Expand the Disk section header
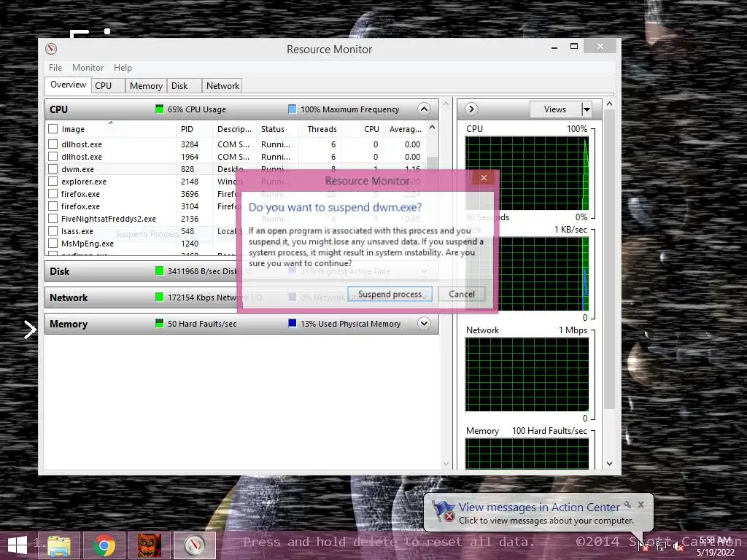 click(241, 271)
